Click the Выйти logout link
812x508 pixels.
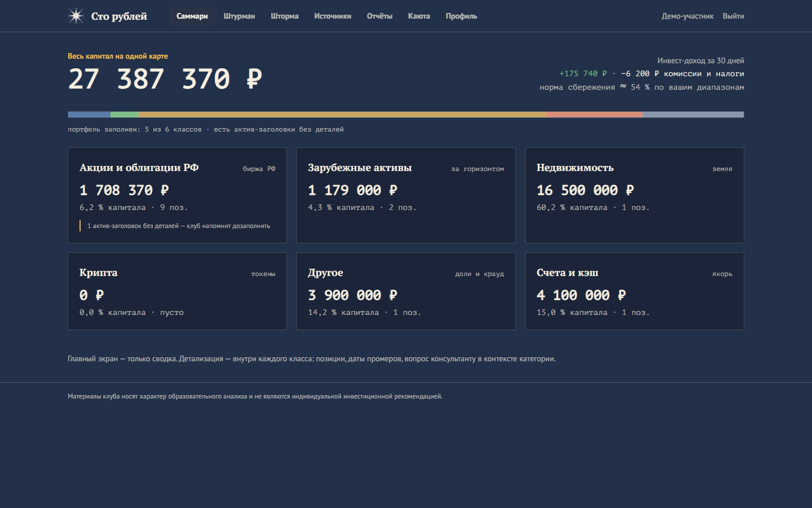[733, 16]
